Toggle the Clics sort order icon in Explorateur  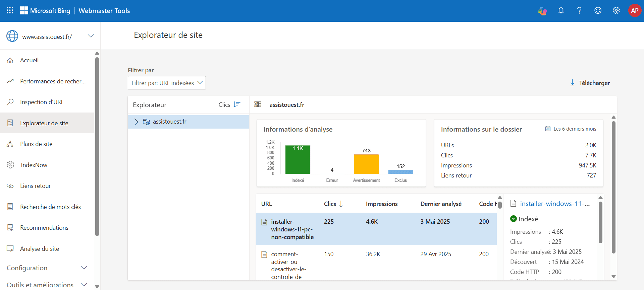[x=237, y=105]
